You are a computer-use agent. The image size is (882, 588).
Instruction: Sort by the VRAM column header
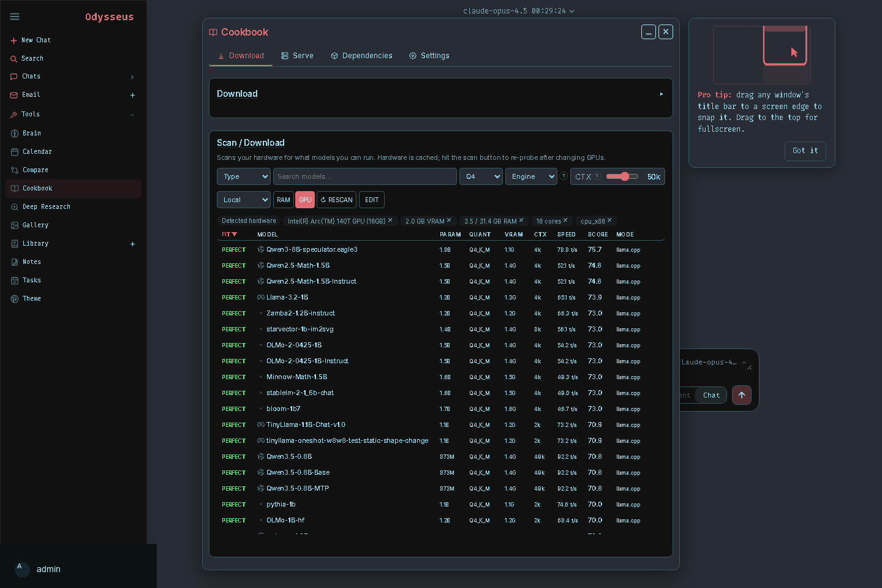(x=514, y=235)
